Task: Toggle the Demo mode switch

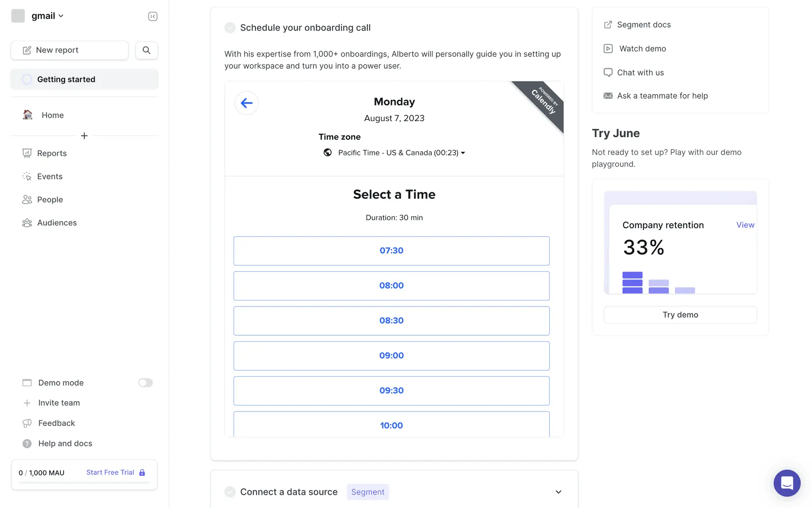Action: click(x=145, y=383)
